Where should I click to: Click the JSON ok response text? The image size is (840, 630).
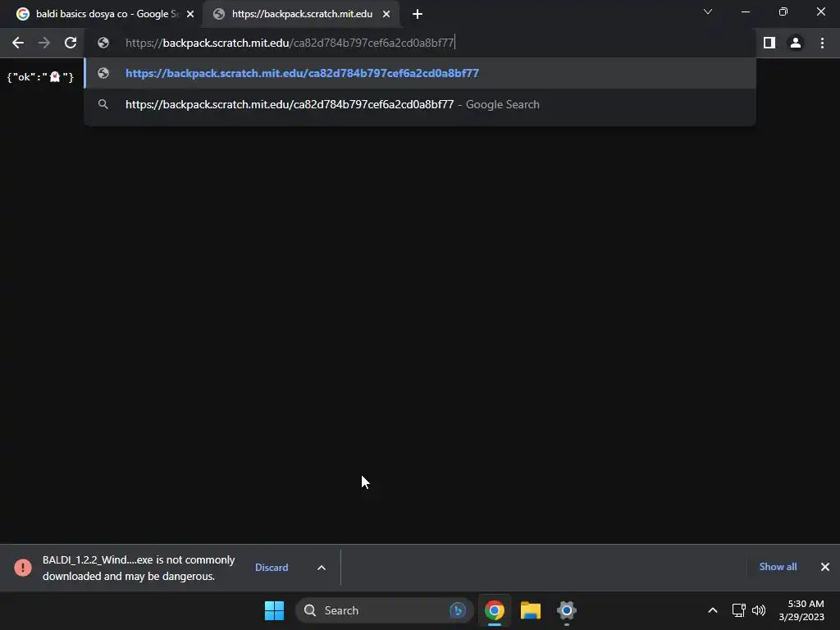tap(40, 77)
